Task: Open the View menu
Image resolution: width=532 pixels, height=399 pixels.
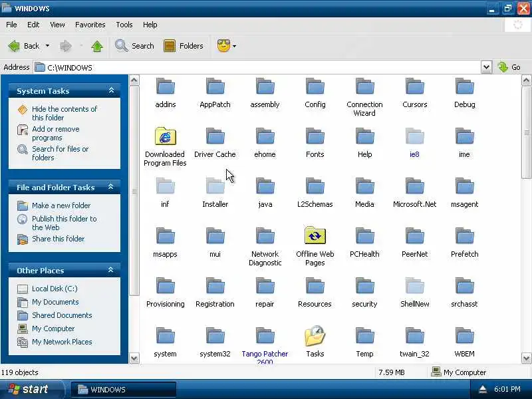Action: (57, 25)
